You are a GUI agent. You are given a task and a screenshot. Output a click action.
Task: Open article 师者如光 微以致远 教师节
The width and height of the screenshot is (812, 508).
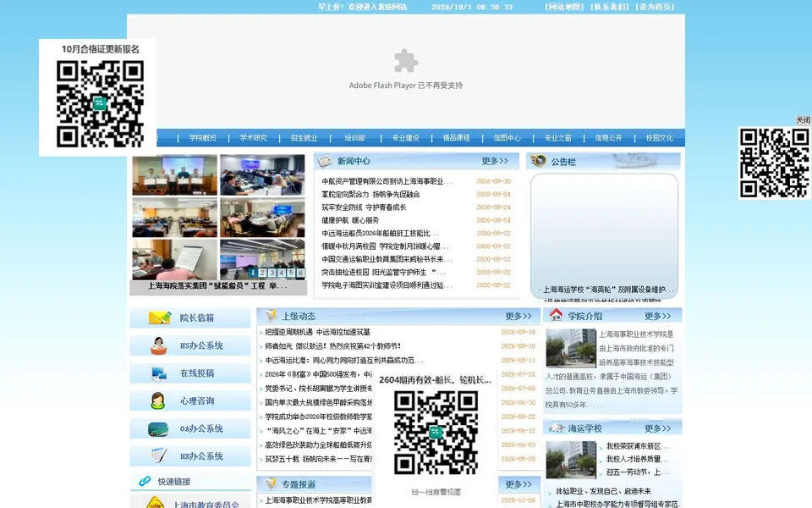coord(332,346)
